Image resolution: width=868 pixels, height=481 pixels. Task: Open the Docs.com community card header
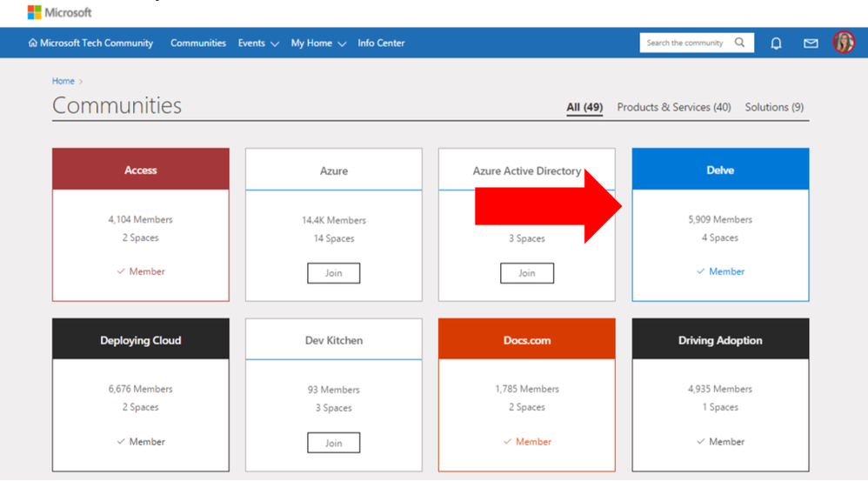coord(526,339)
